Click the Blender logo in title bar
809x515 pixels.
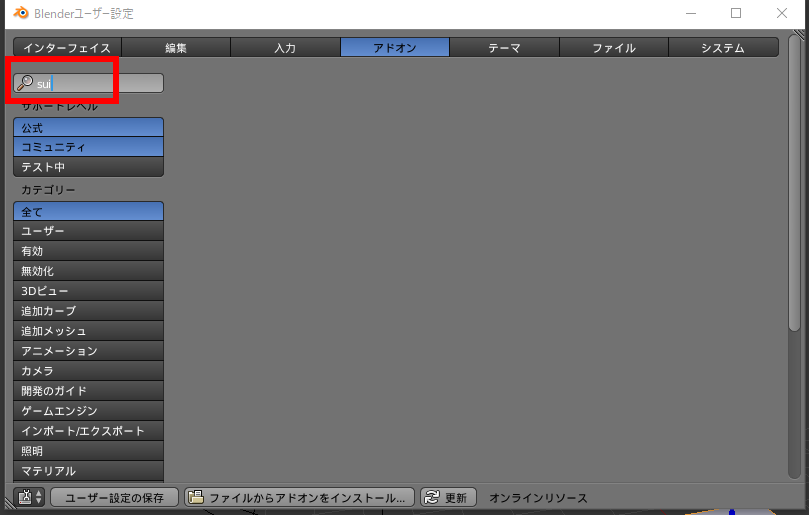coord(21,13)
